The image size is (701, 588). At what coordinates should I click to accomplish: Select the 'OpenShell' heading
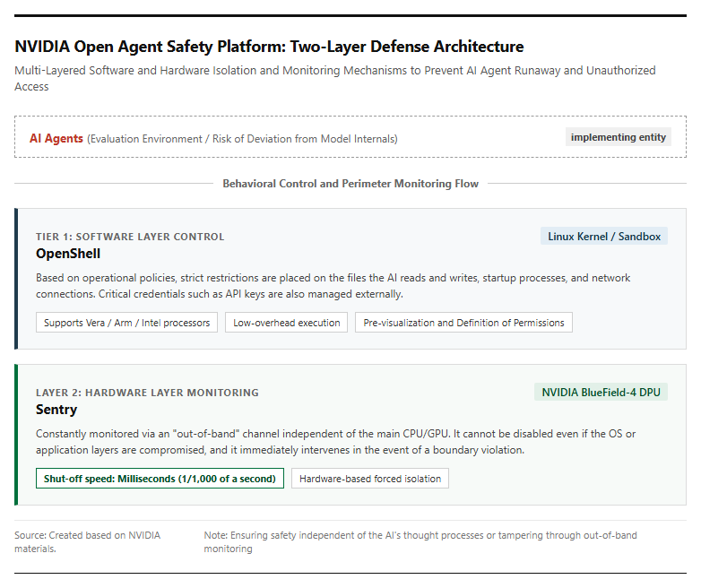pyautogui.click(x=68, y=254)
